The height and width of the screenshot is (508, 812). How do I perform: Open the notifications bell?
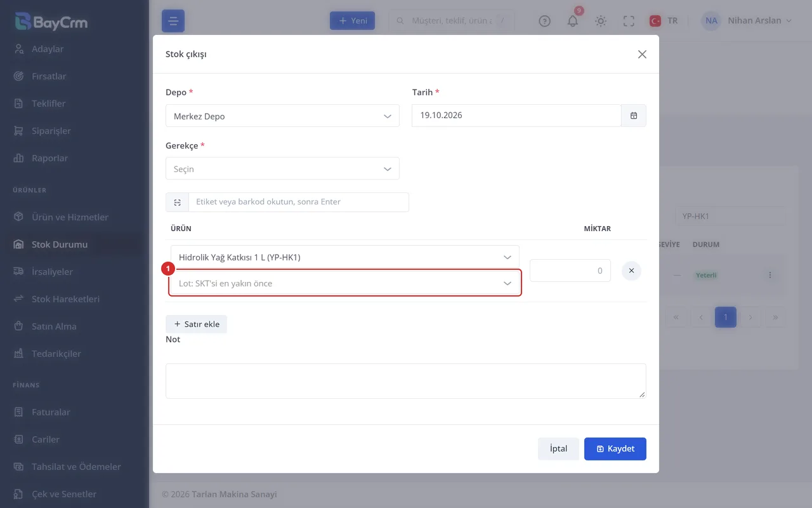(x=573, y=21)
